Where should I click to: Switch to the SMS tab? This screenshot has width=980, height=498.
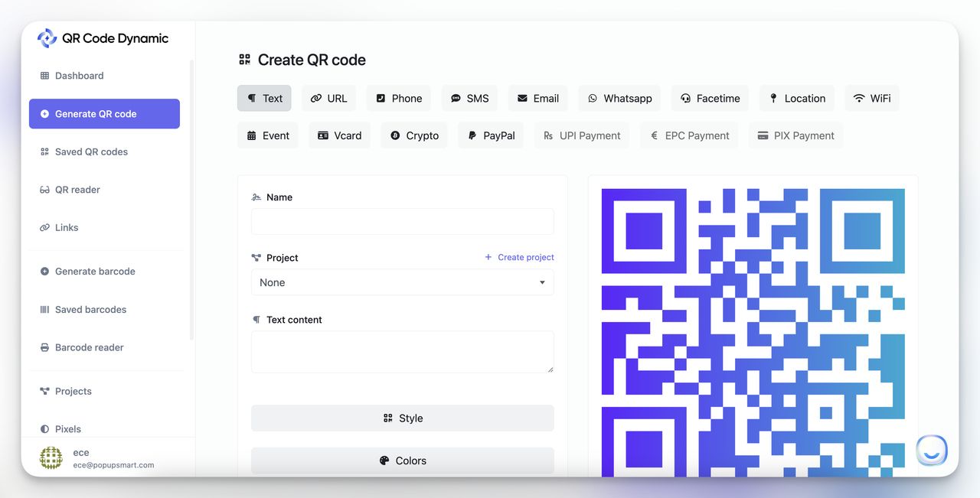click(469, 98)
